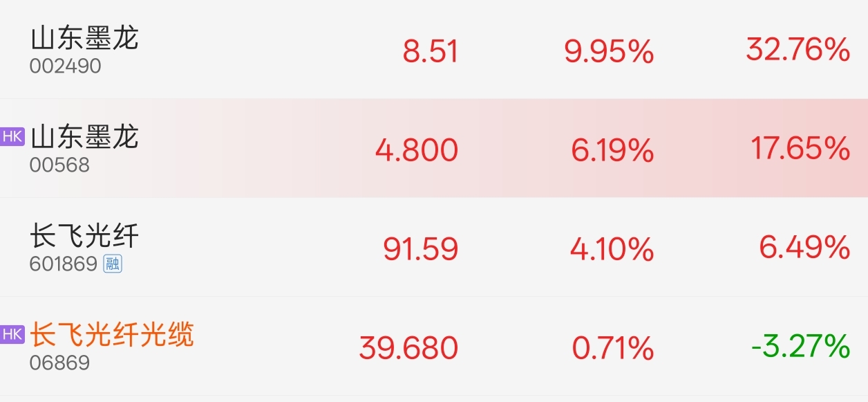Click the stock code 00568
The width and height of the screenshot is (868, 402).
(59, 165)
